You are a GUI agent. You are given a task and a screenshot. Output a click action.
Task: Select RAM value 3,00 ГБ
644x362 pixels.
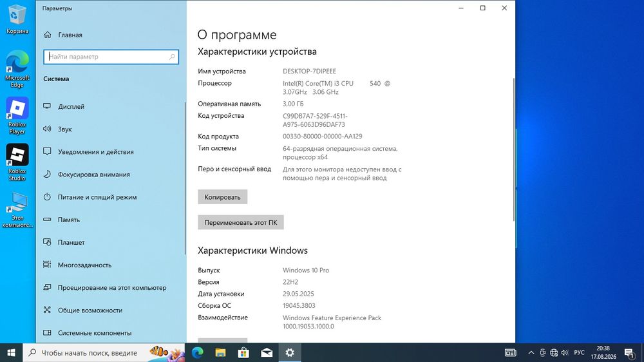tap(293, 104)
